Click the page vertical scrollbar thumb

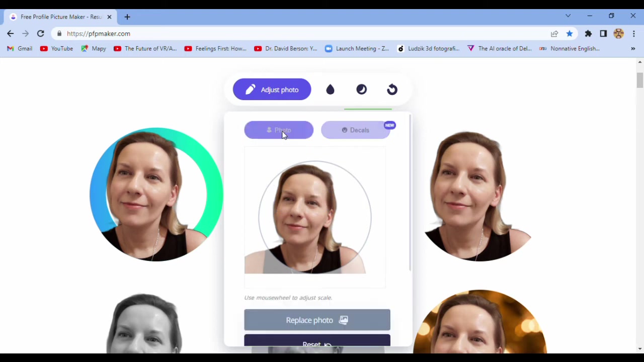(640, 80)
